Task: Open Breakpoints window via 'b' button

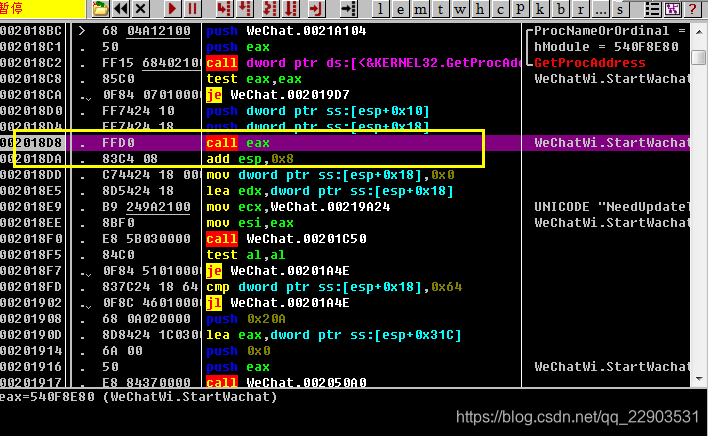Action: [560, 9]
